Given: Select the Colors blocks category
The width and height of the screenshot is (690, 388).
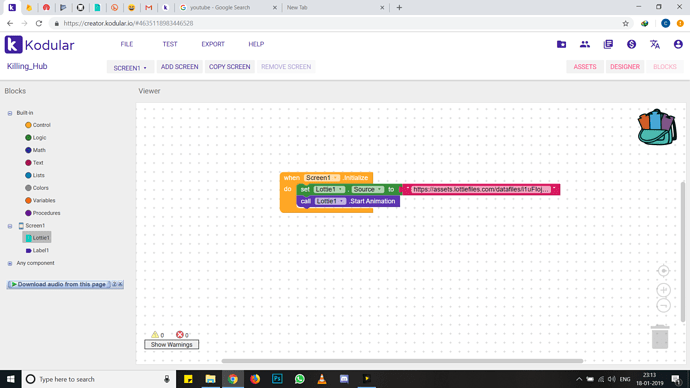Looking at the screenshot, I should pyautogui.click(x=37, y=188).
